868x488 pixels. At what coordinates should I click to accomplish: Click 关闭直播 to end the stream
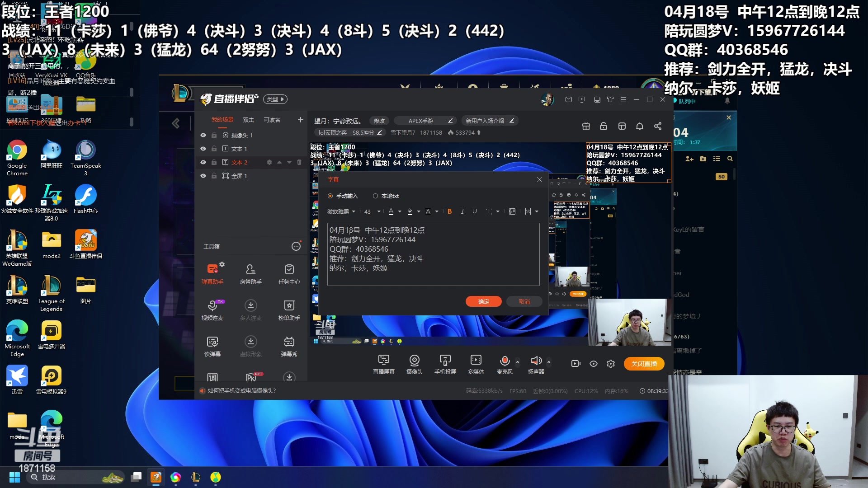644,364
